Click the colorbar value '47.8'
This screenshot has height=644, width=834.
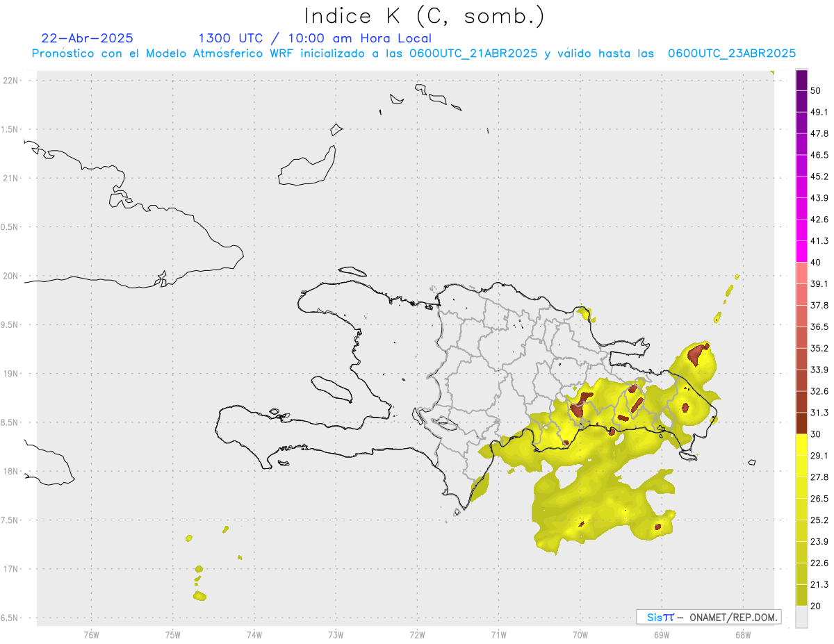819,133
